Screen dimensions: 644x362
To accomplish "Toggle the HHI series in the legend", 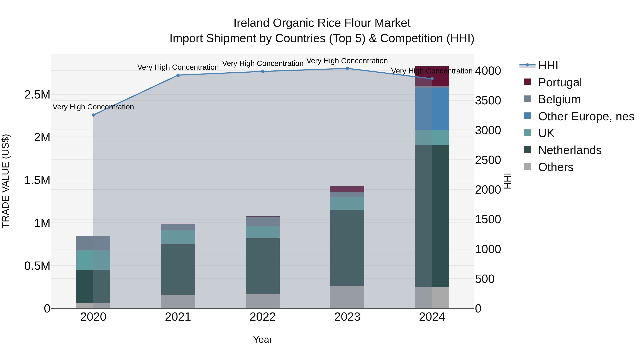I will click(x=538, y=65).
